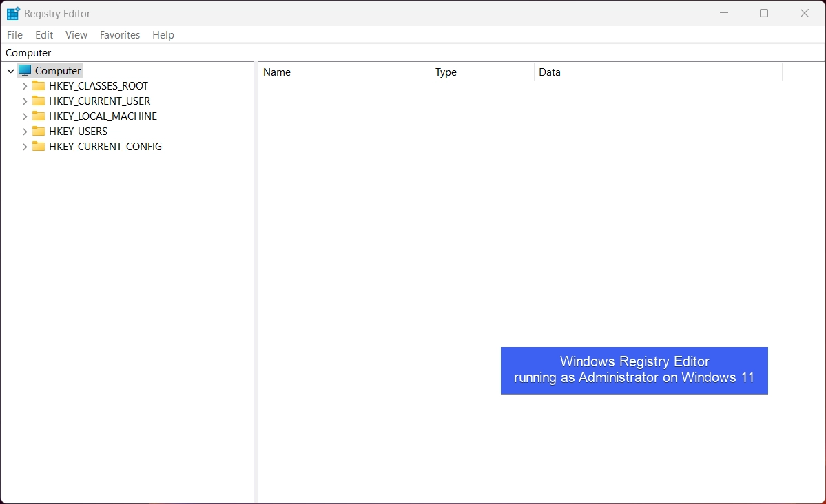Maximize the Registry Editor window
Viewport: 826px width, 504px height.
click(764, 13)
